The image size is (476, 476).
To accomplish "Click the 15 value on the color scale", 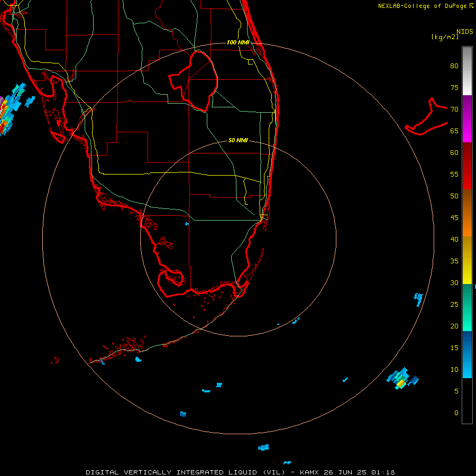I will coord(454,347).
